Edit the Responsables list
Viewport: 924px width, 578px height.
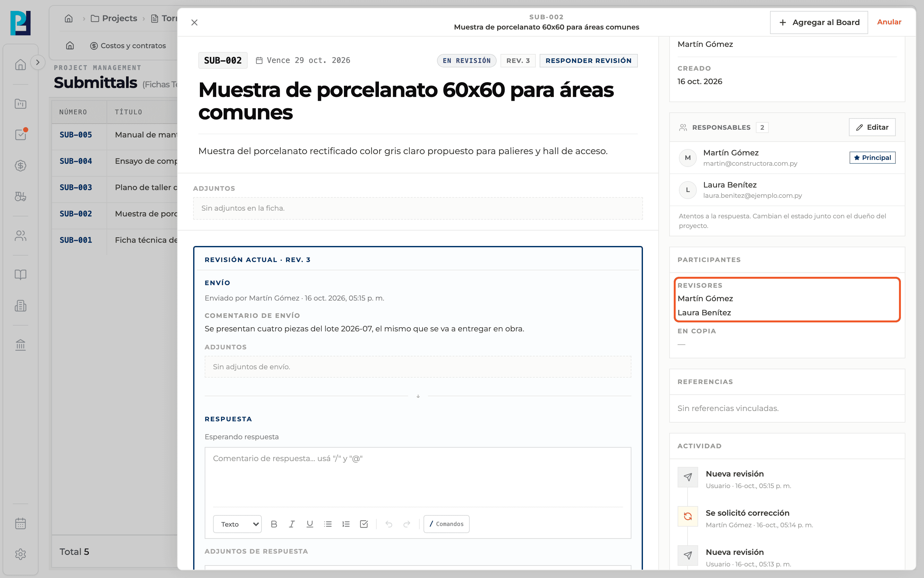872,127
